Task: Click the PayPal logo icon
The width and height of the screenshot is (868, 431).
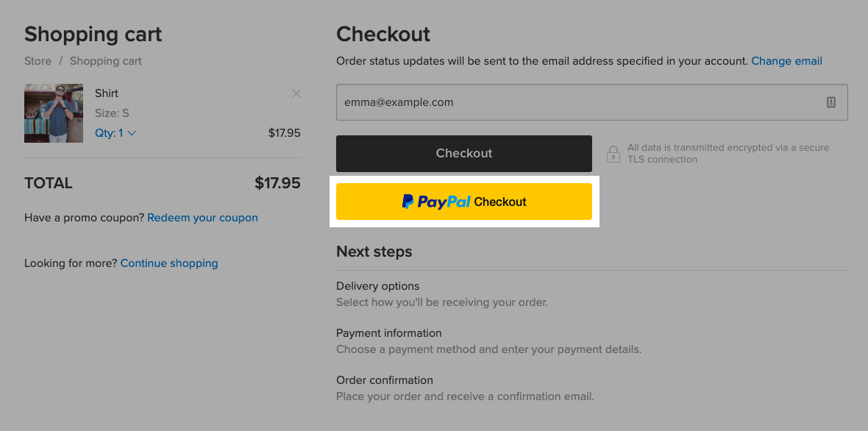Action: [x=408, y=202]
